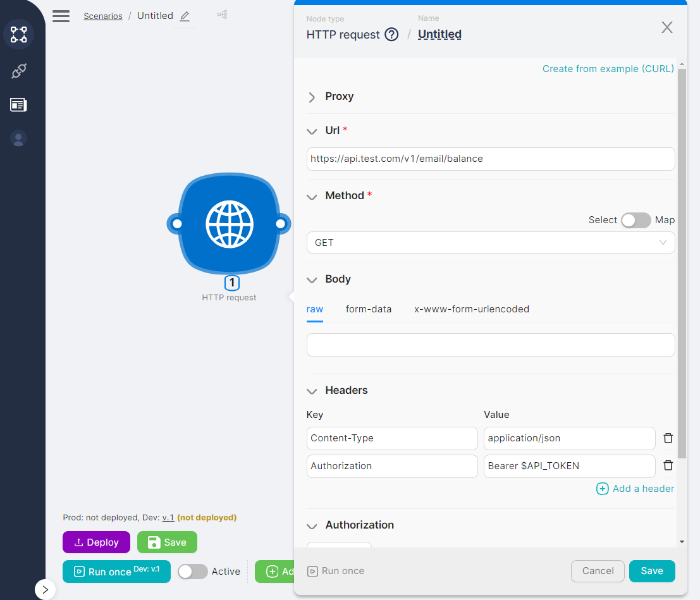
Task: Click Create from example (CURL) link
Action: [x=608, y=69]
